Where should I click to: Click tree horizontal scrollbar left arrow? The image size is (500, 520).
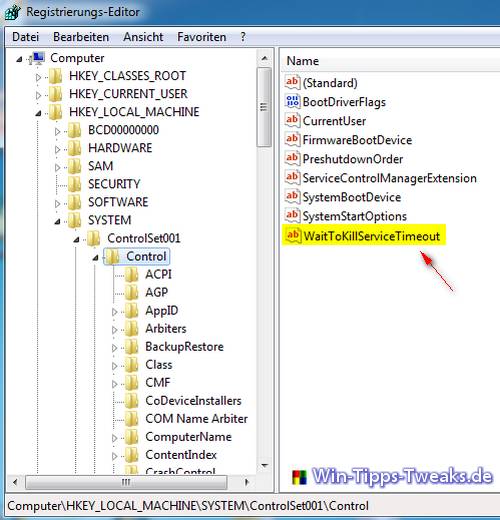tap(15, 482)
